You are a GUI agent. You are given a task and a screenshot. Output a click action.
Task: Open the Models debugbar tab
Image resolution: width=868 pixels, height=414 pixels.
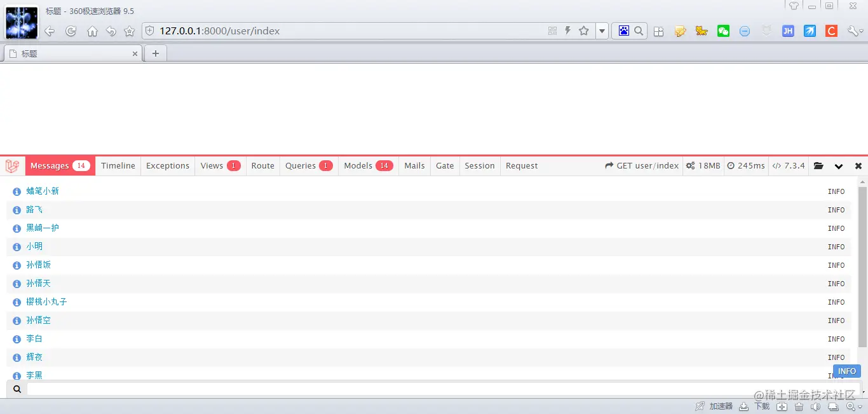click(x=369, y=166)
